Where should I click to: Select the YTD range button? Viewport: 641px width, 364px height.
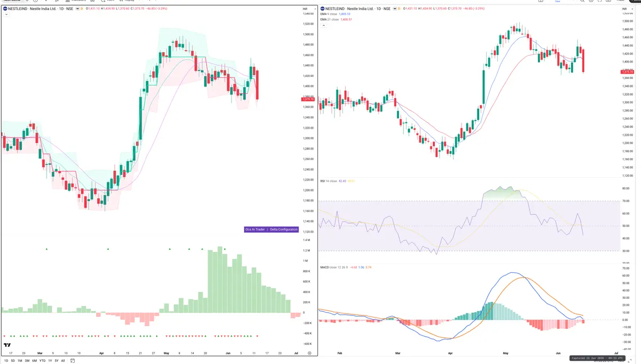(x=42, y=361)
